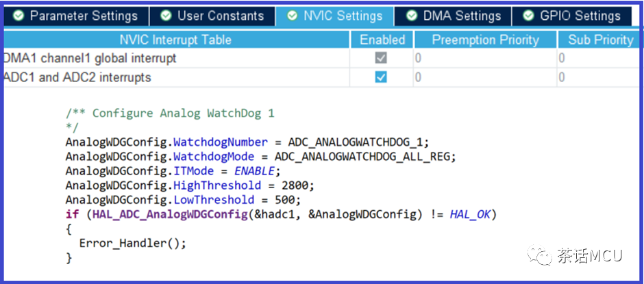The image size is (644, 284).
Task: Click the User Constants green check icon
Action: click(x=166, y=15)
